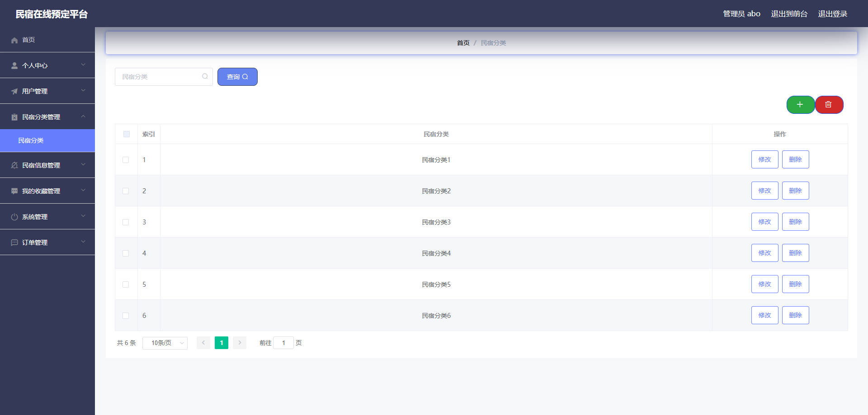Expand the 民宿信息管理 menu chevron
The image size is (868, 415).
(x=83, y=164)
